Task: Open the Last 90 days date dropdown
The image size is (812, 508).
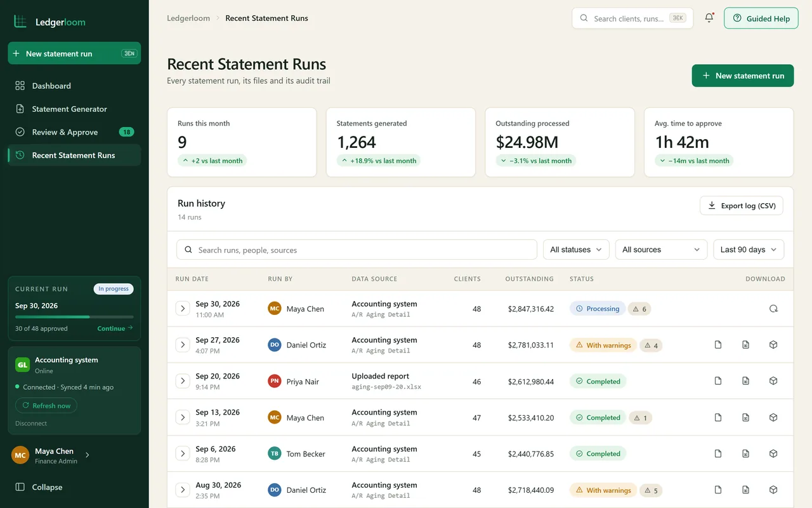Action: (x=749, y=250)
